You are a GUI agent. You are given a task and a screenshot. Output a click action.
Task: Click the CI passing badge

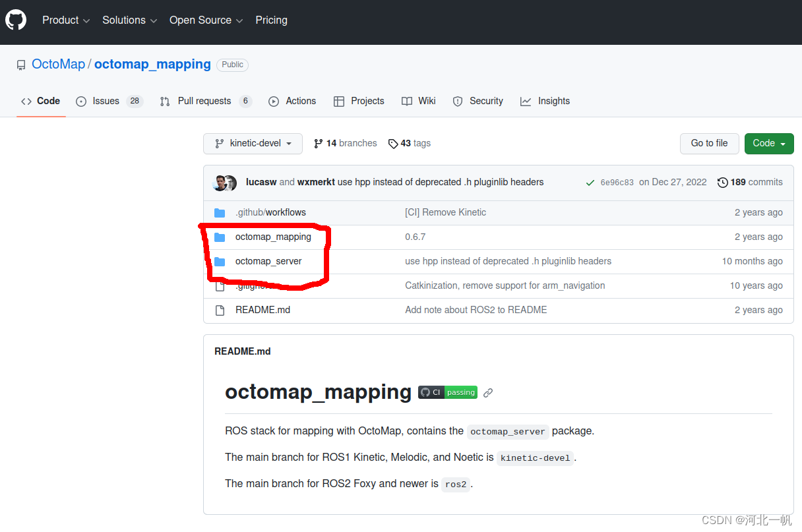pos(448,392)
